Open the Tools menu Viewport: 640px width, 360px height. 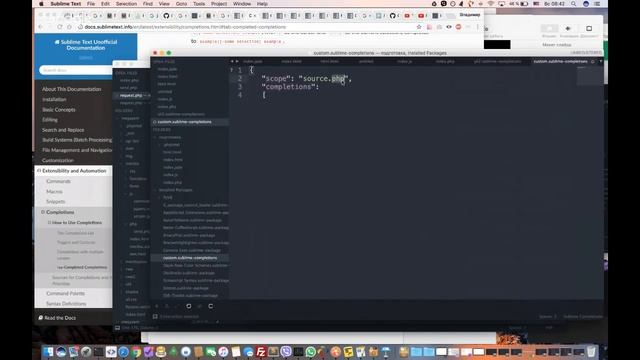tap(199, 4)
